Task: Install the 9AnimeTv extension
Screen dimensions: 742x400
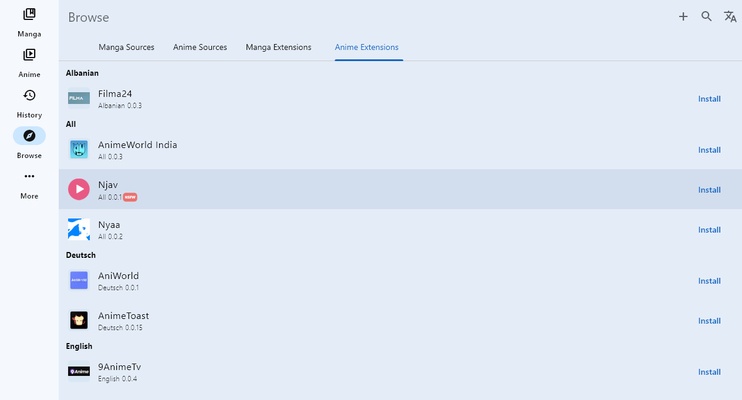Action: pos(709,372)
